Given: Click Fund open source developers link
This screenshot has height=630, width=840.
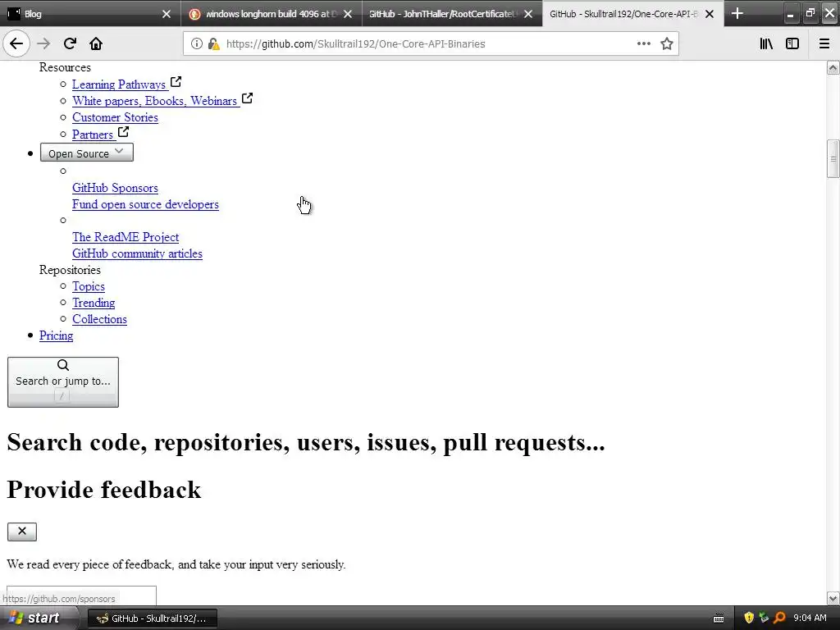Looking at the screenshot, I should pyautogui.click(x=145, y=204).
